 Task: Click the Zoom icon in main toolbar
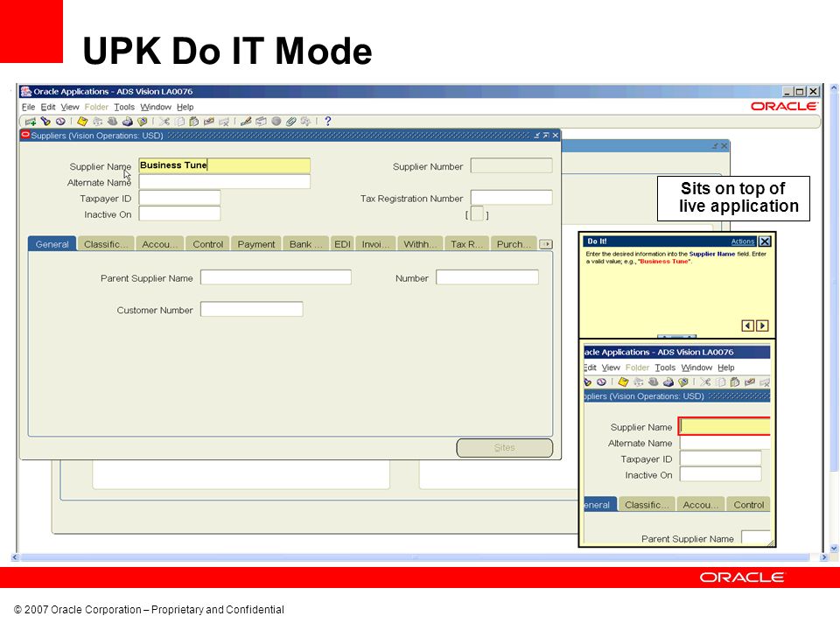(261, 122)
